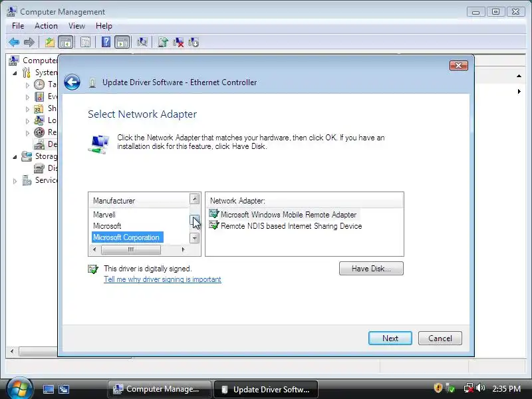Viewport: 532px width, 399px height.
Task: Click the blue Back toolbar arrow in Computer Management
Action: pos(14,43)
